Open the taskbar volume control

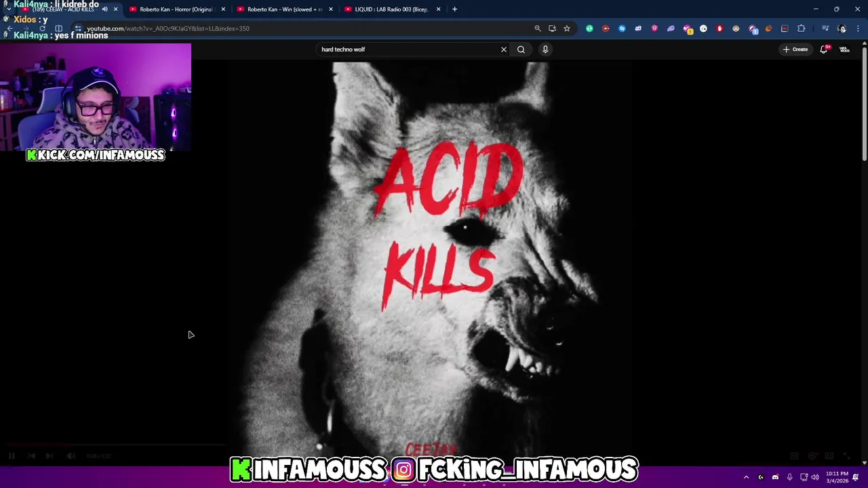click(815, 477)
